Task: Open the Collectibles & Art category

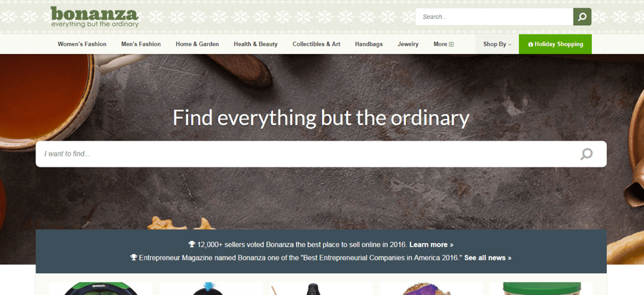Action: pyautogui.click(x=316, y=44)
